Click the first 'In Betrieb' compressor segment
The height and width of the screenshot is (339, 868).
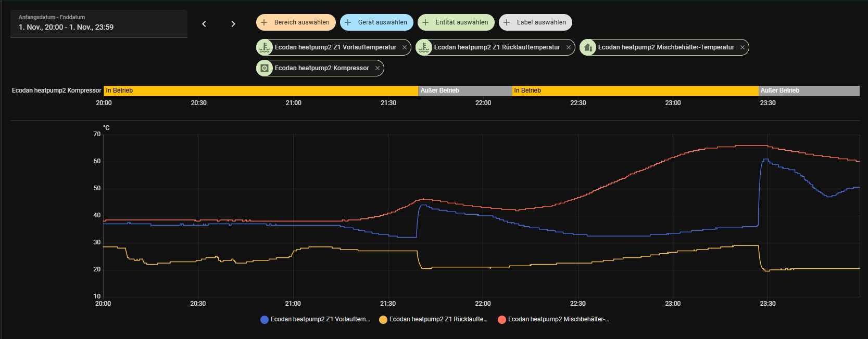[260, 90]
